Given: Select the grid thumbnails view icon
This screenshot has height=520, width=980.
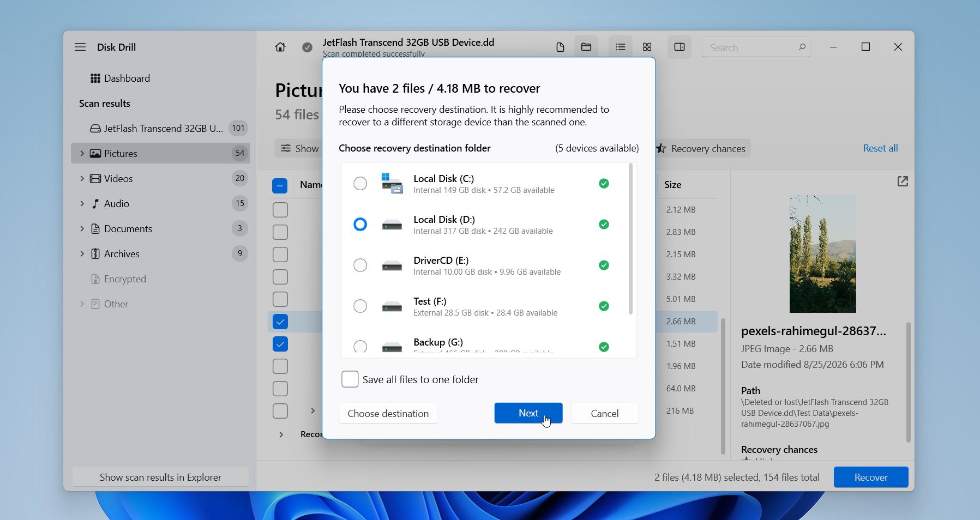Looking at the screenshot, I should pos(647,47).
